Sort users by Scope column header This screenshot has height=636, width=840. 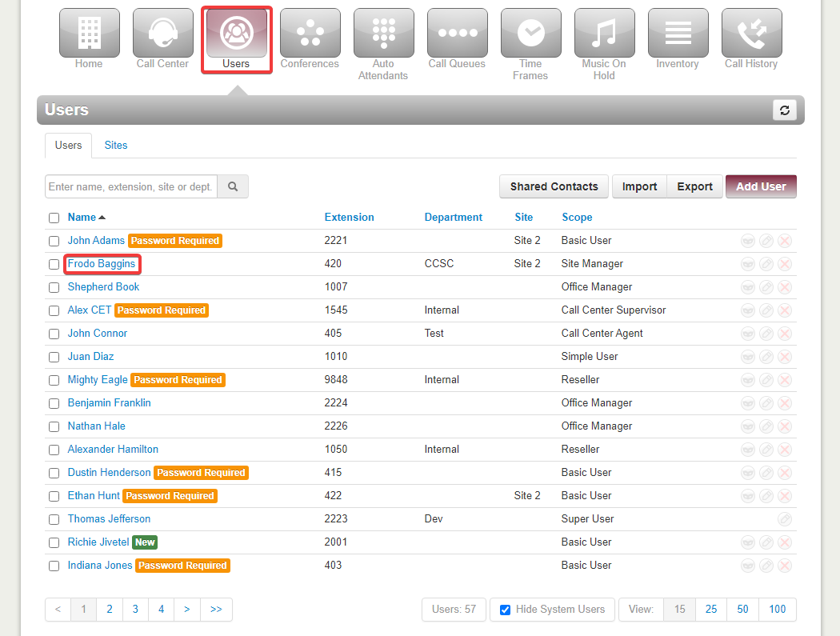(x=577, y=218)
